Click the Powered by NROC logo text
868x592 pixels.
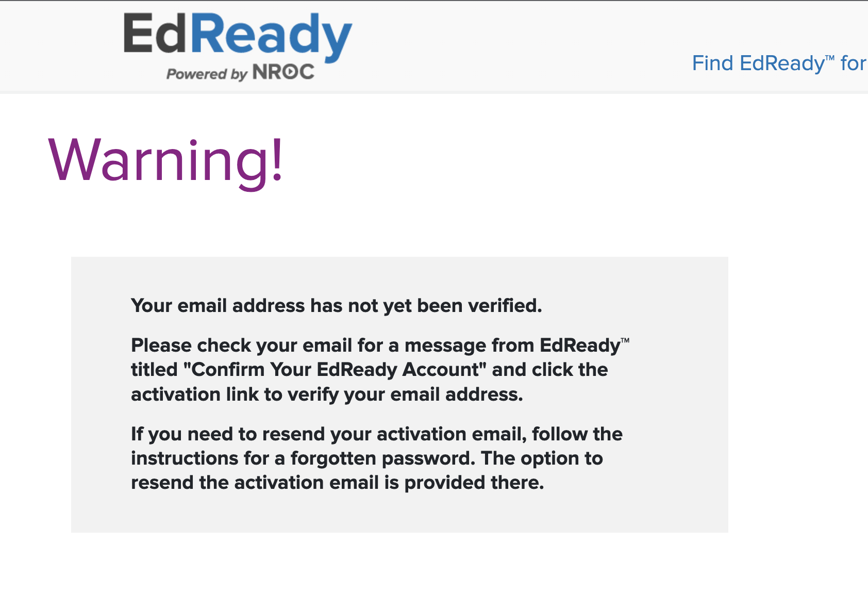coord(240,73)
